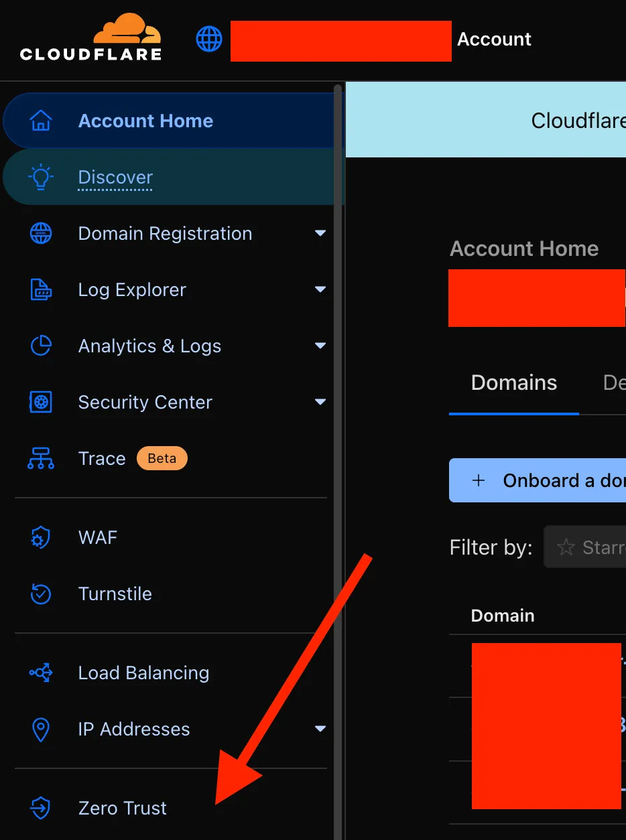The width and height of the screenshot is (626, 840).
Task: Switch to the Domains tab
Action: pos(514,382)
